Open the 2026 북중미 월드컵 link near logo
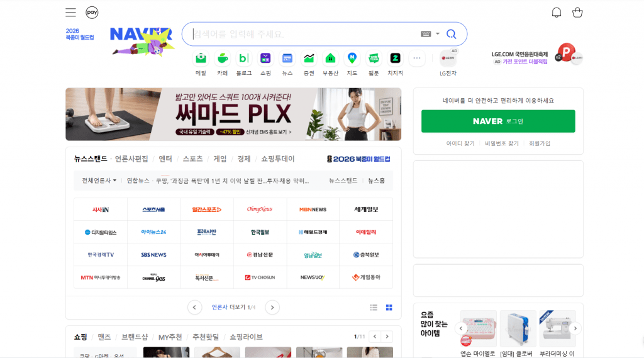This screenshot has width=644, height=358. pos(80,34)
